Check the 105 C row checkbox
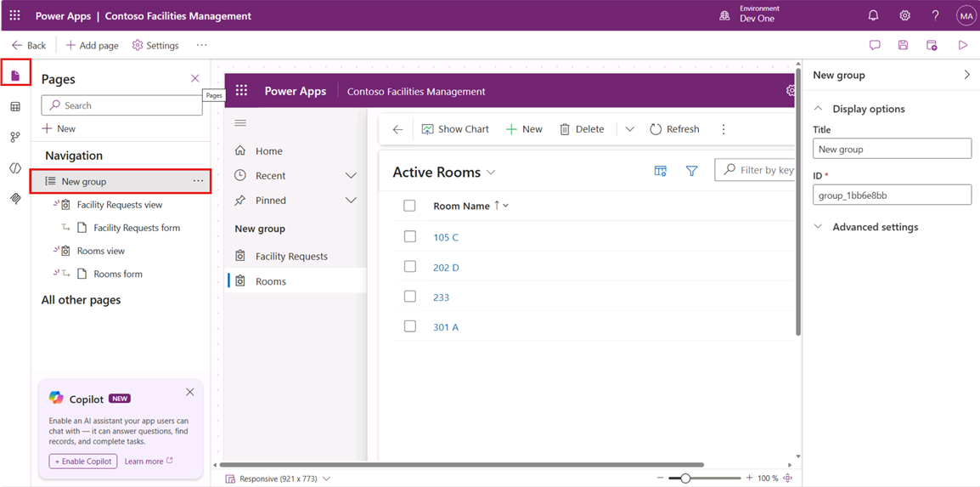The width and height of the screenshot is (980, 487). [x=409, y=236]
